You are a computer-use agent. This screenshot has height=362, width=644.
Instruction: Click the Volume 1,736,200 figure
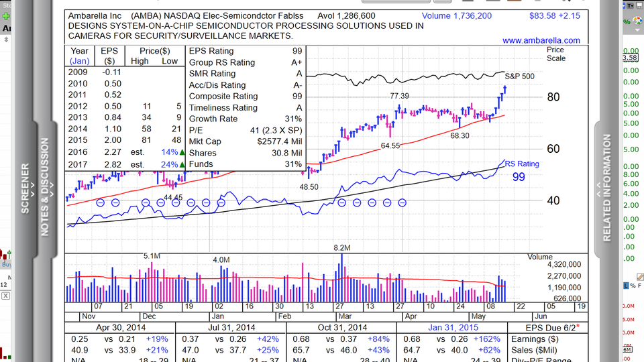(x=456, y=16)
